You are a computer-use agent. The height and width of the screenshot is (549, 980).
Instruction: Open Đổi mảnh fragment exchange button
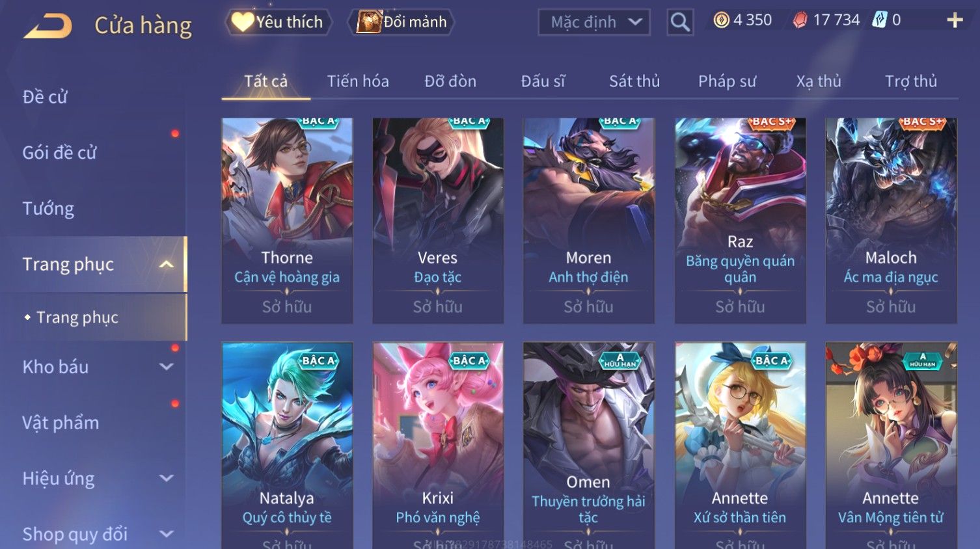click(402, 22)
